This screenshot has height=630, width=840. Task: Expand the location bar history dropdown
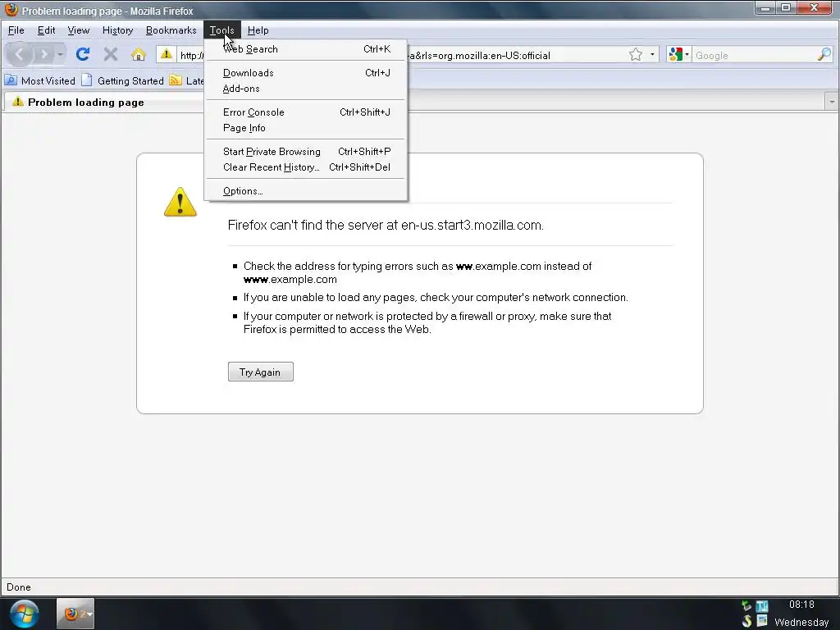pos(652,55)
